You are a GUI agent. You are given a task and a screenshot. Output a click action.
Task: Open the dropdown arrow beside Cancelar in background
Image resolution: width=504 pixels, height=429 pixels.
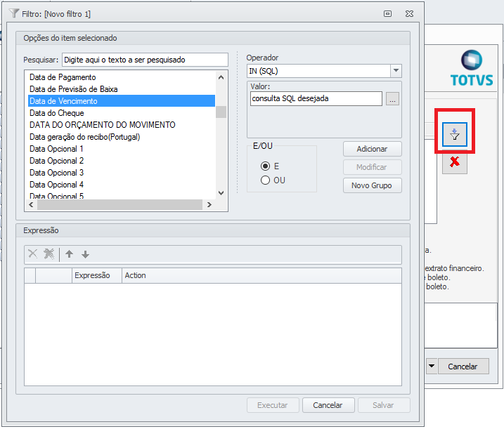tap(432, 366)
